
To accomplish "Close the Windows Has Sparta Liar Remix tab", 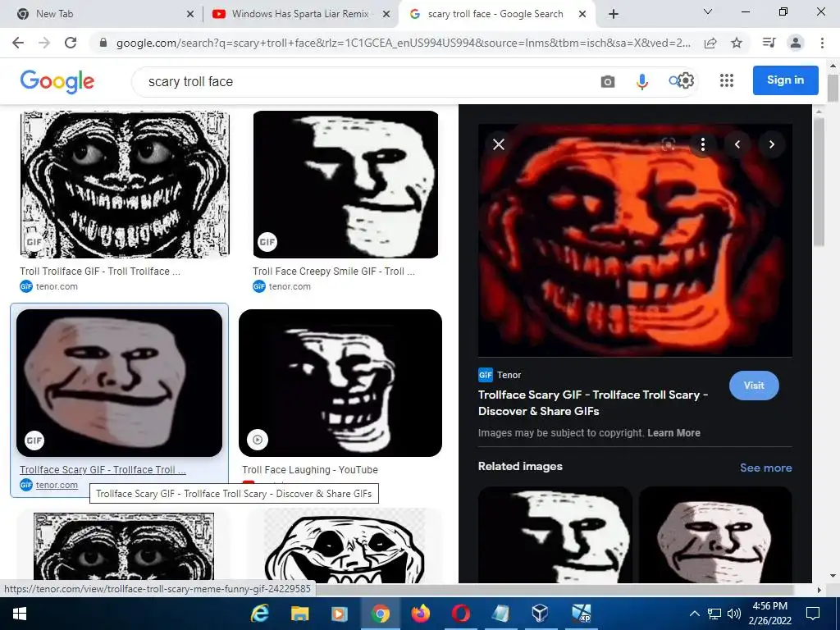I will coord(386,15).
